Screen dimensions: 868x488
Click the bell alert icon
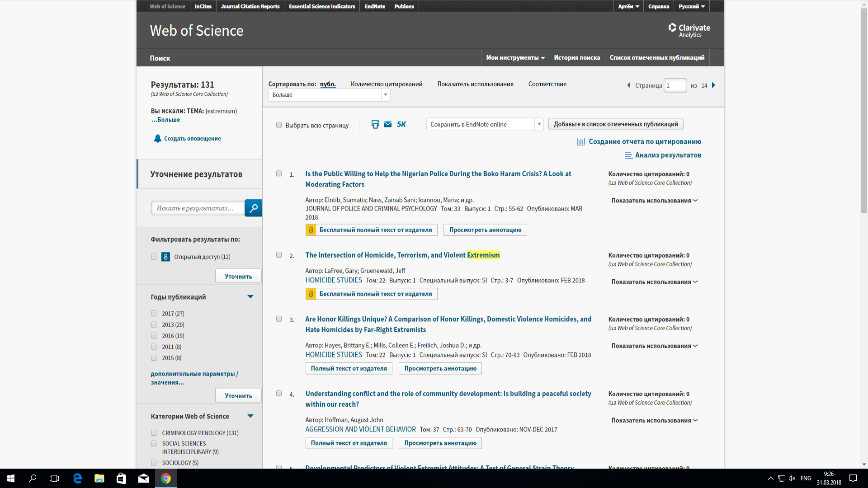tap(157, 138)
